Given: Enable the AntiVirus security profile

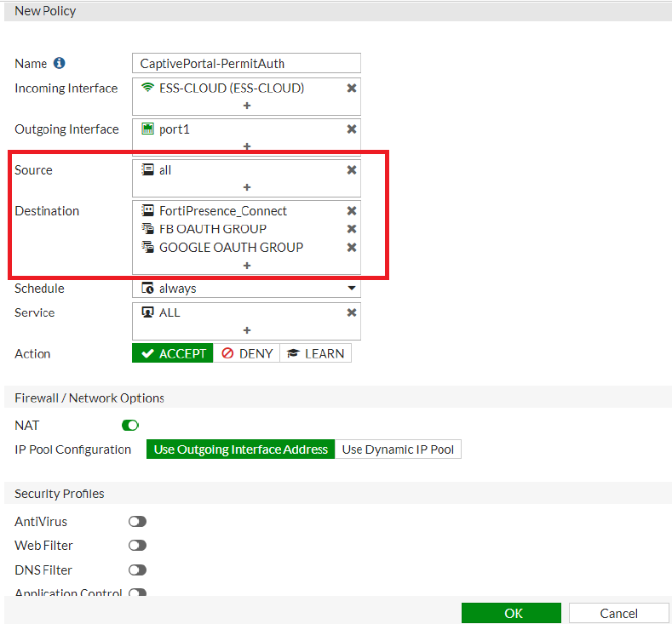Looking at the screenshot, I should (137, 522).
